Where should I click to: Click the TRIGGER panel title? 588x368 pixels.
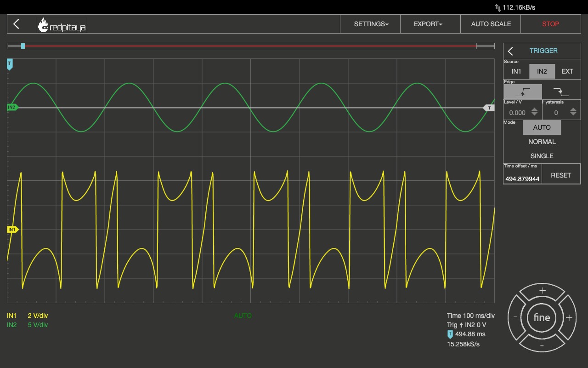[x=543, y=51]
